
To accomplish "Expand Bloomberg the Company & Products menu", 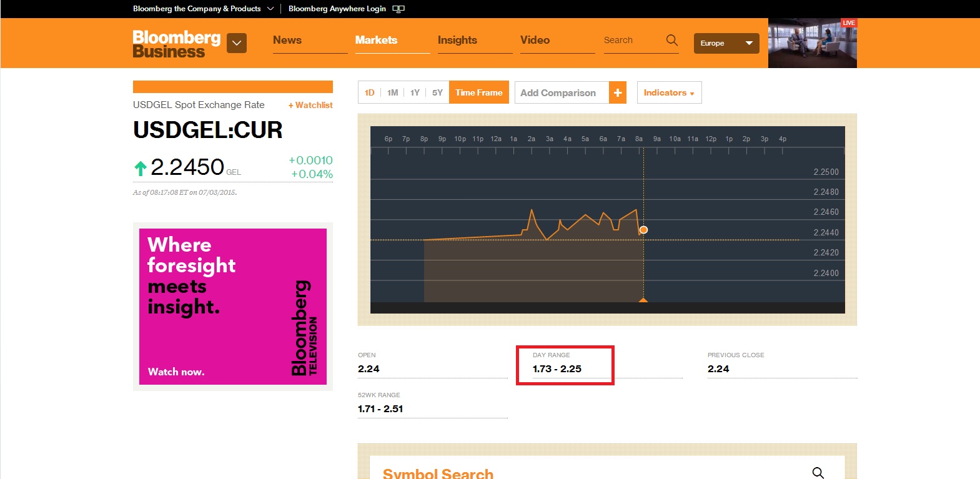I will tap(204, 9).
